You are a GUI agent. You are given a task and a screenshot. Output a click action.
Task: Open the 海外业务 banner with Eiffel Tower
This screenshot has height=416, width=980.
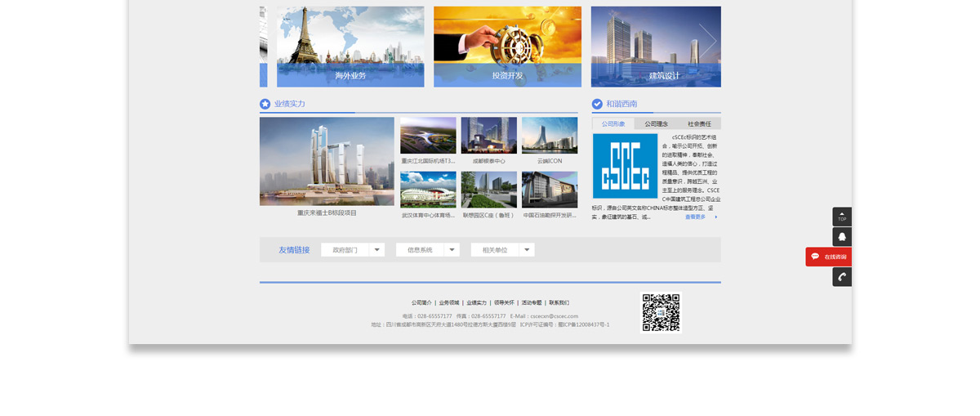pyautogui.click(x=350, y=47)
